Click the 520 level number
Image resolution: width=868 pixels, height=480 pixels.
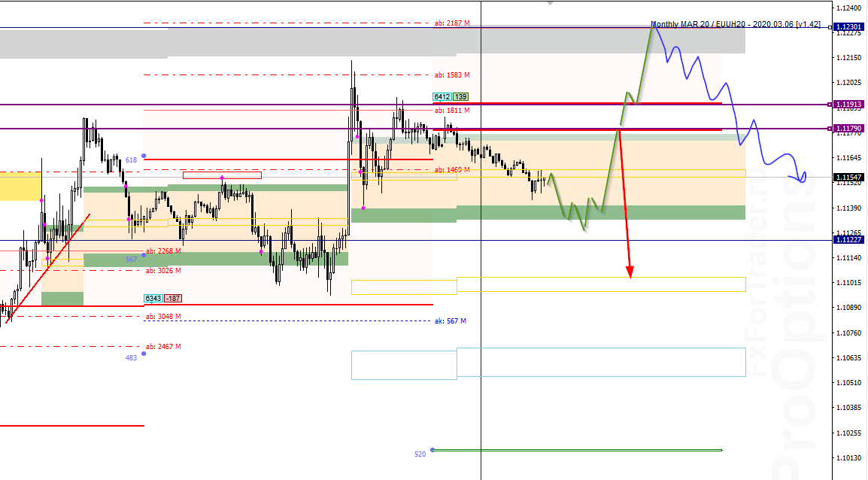[420, 454]
